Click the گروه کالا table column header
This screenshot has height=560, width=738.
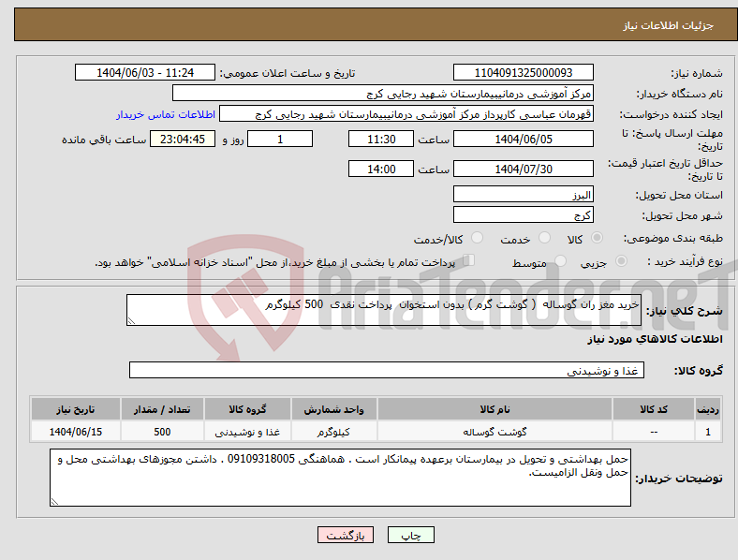point(247,409)
